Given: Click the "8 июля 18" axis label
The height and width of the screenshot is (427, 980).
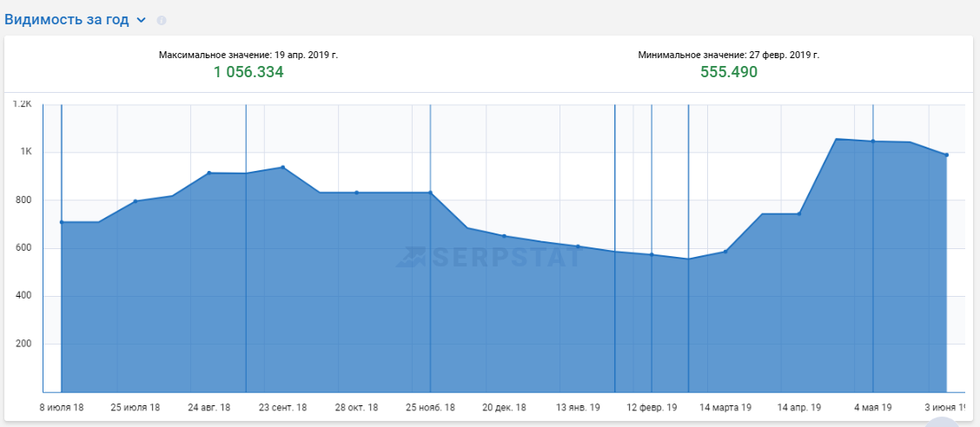Looking at the screenshot, I should point(61,408).
